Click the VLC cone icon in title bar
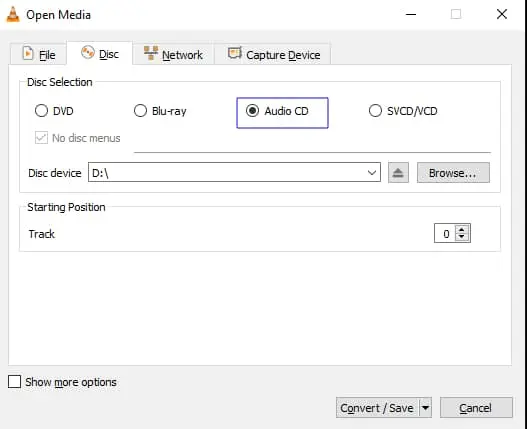The height and width of the screenshot is (429, 527). [13, 15]
